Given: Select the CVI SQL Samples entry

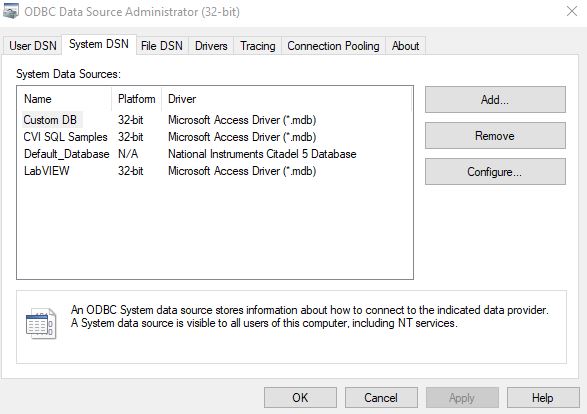Looking at the screenshot, I should coord(66,137).
